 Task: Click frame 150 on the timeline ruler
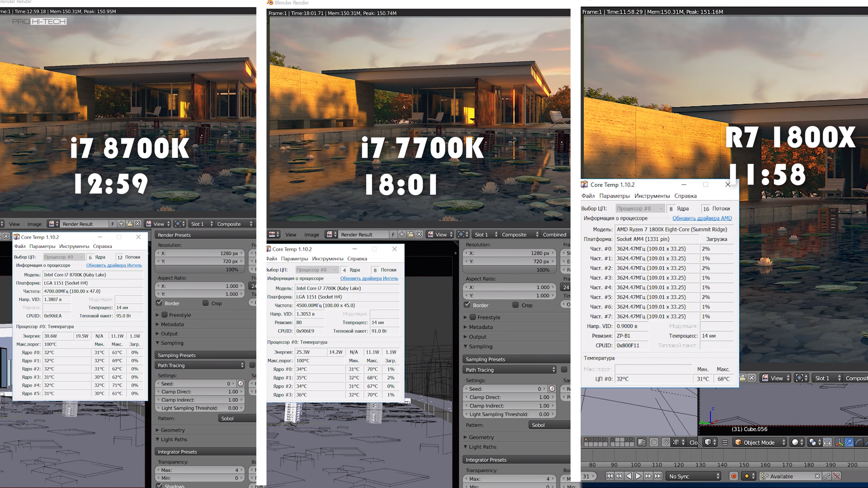[744, 465]
